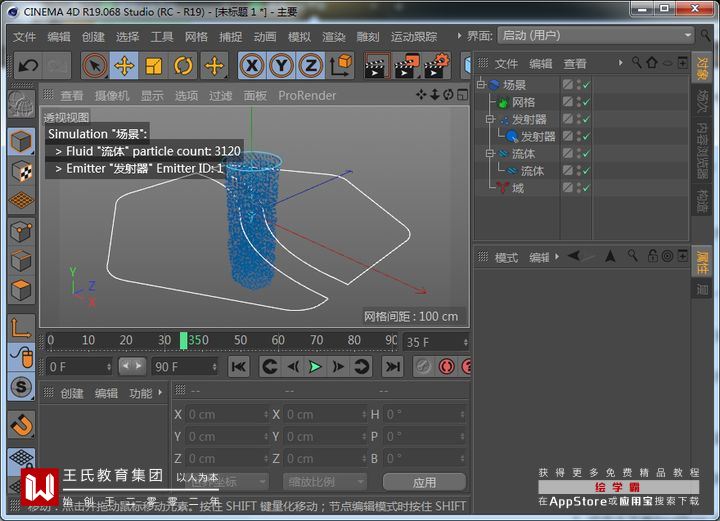Toggle X axis lock
This screenshot has width=720, height=521.
(252, 66)
